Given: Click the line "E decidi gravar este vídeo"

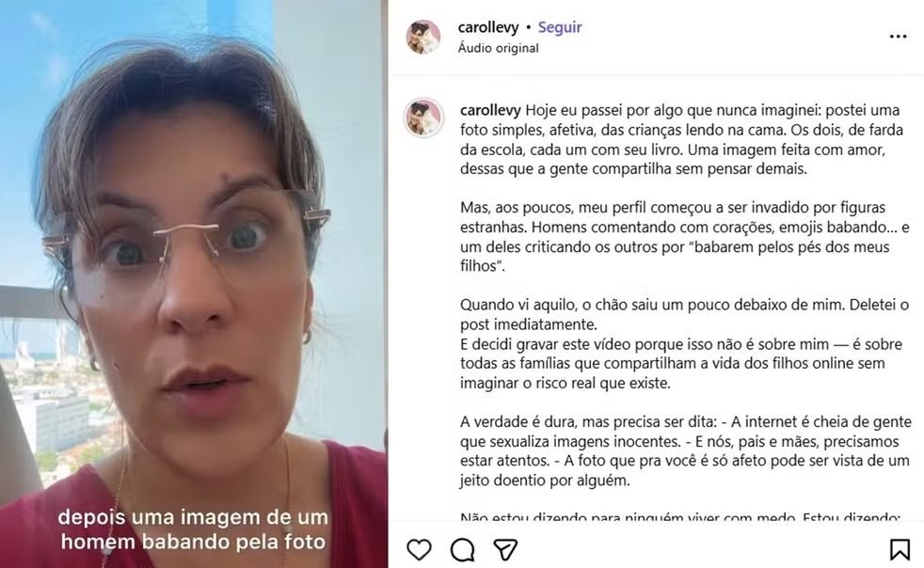Looking at the screenshot, I should coord(681,344).
